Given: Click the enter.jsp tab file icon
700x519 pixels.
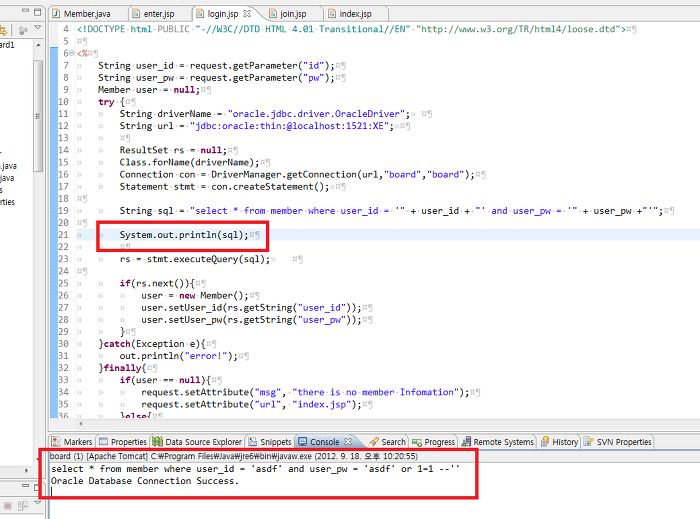Looking at the screenshot, I should click(136, 14).
